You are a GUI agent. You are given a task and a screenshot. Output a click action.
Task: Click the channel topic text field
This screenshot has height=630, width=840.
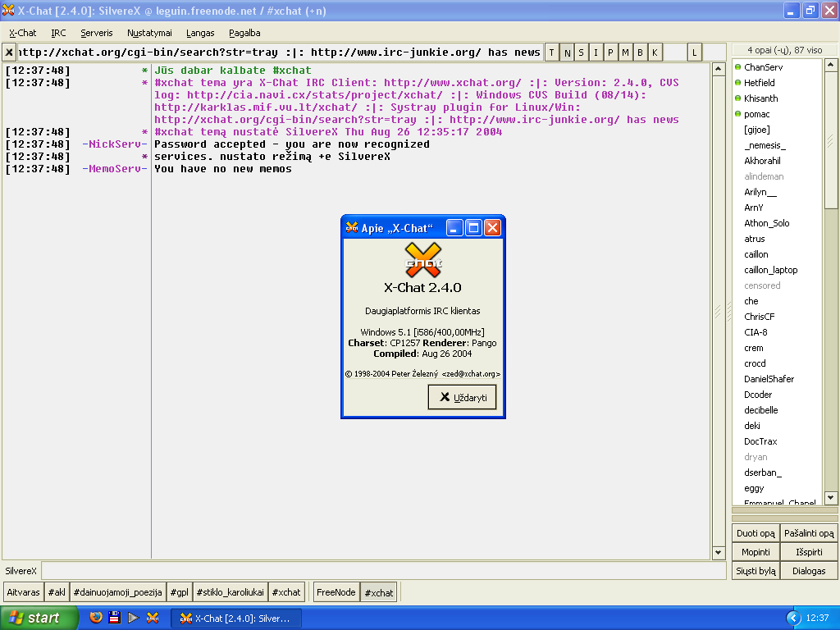pos(280,52)
